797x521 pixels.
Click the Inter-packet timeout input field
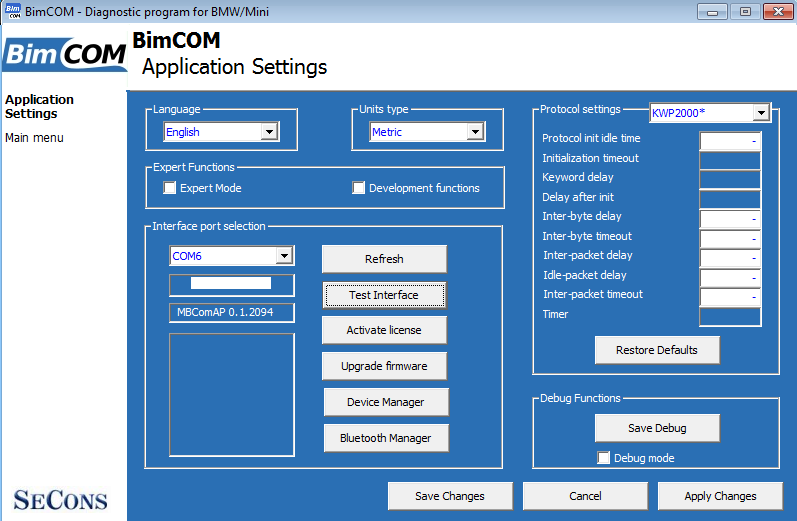pos(730,297)
